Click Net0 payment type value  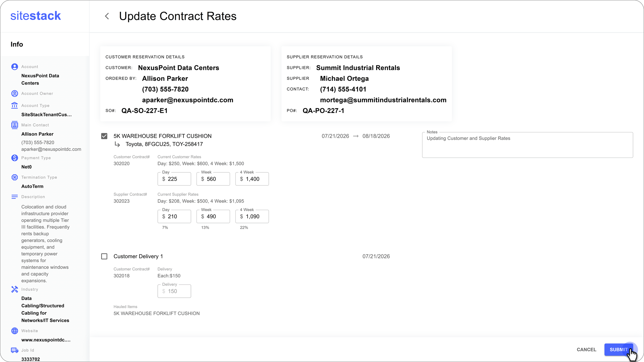26,167
